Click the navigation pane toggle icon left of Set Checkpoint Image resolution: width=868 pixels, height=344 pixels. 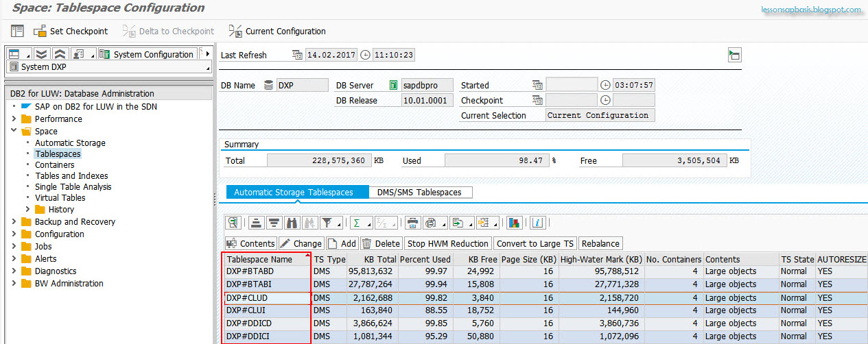[17, 31]
